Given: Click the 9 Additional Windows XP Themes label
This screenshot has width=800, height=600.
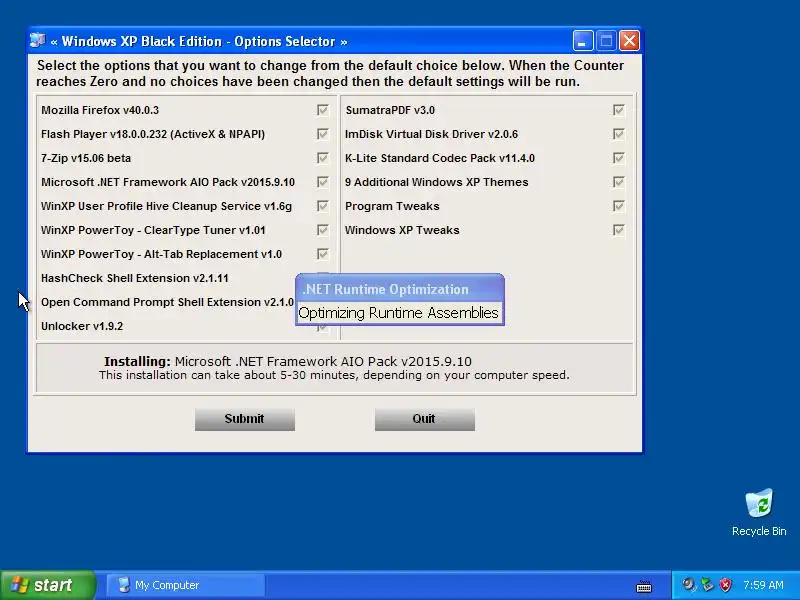Looking at the screenshot, I should point(437,182).
